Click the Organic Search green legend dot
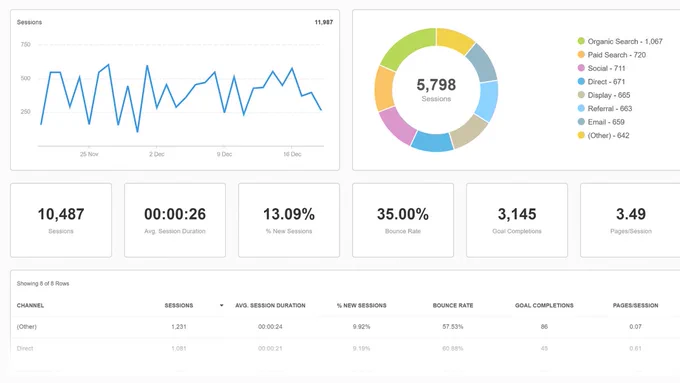Image resolution: width=680 pixels, height=383 pixels. pyautogui.click(x=581, y=41)
